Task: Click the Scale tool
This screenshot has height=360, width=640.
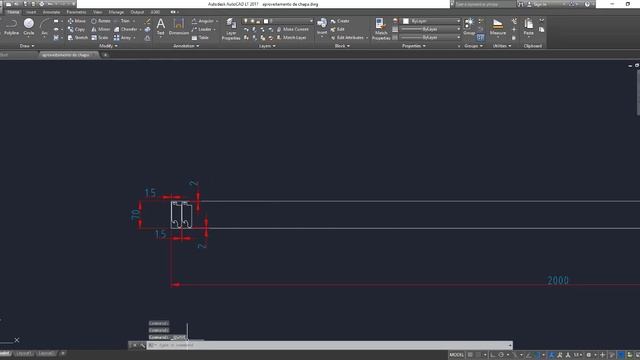Action: pos(100,38)
